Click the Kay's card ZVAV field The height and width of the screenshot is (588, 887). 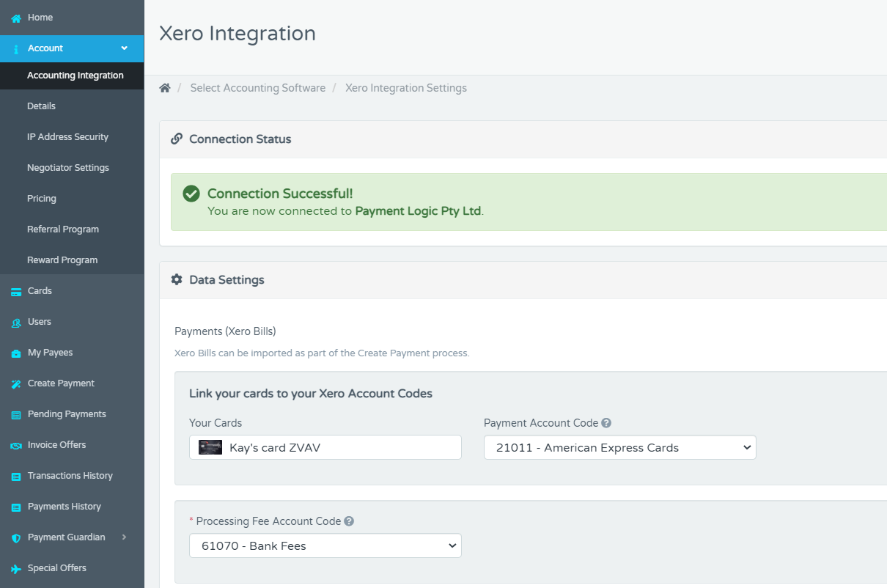(325, 447)
